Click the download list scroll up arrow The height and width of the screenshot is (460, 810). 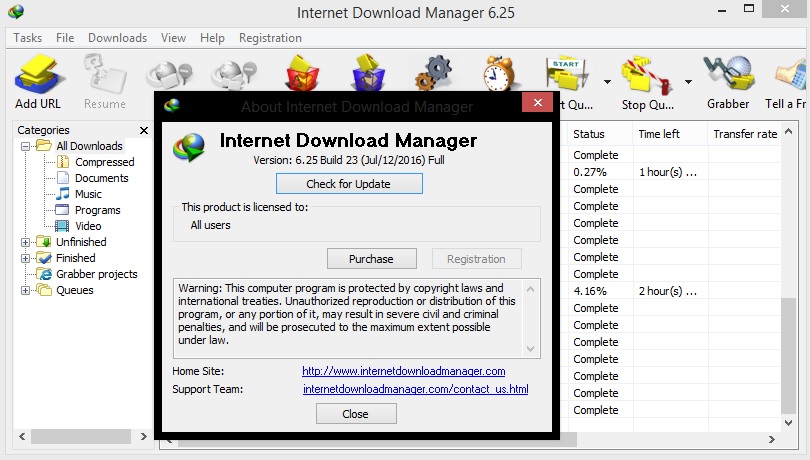click(x=788, y=131)
